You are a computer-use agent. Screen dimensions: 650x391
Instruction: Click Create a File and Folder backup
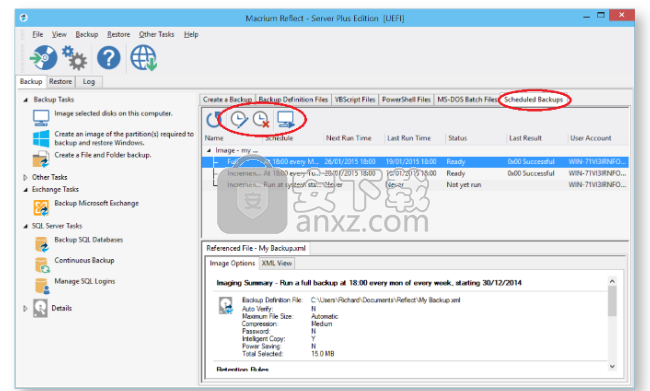coord(103,155)
